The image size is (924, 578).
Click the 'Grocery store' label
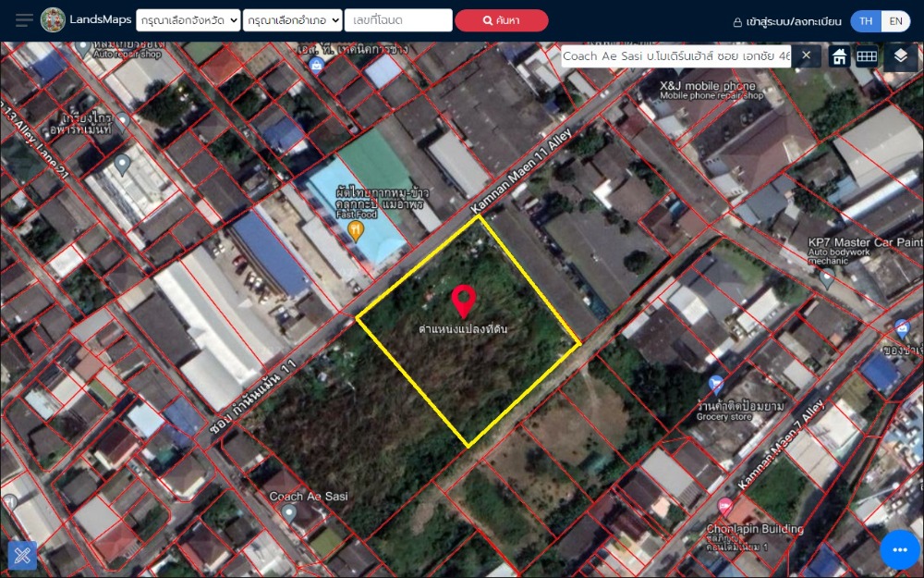point(724,417)
